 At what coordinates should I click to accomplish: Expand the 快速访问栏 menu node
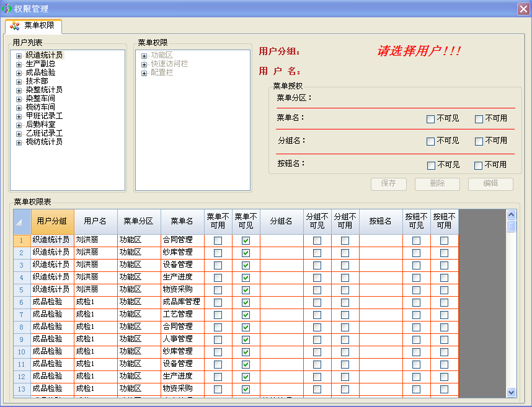(144, 64)
